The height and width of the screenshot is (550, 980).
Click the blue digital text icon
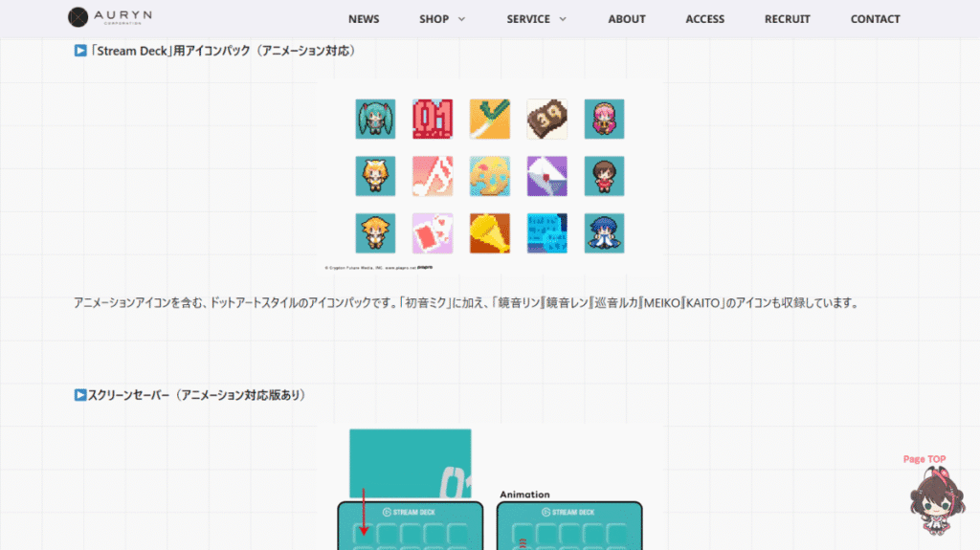(x=546, y=233)
